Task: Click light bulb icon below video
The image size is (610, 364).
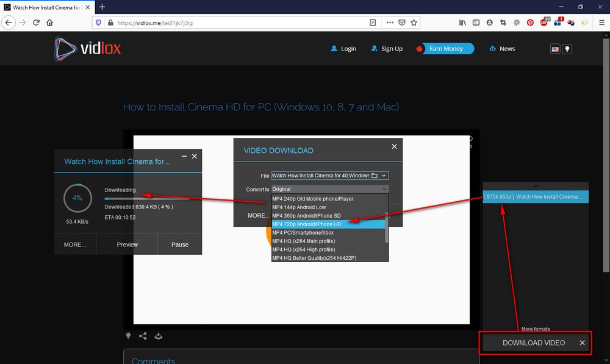Action: tap(128, 335)
